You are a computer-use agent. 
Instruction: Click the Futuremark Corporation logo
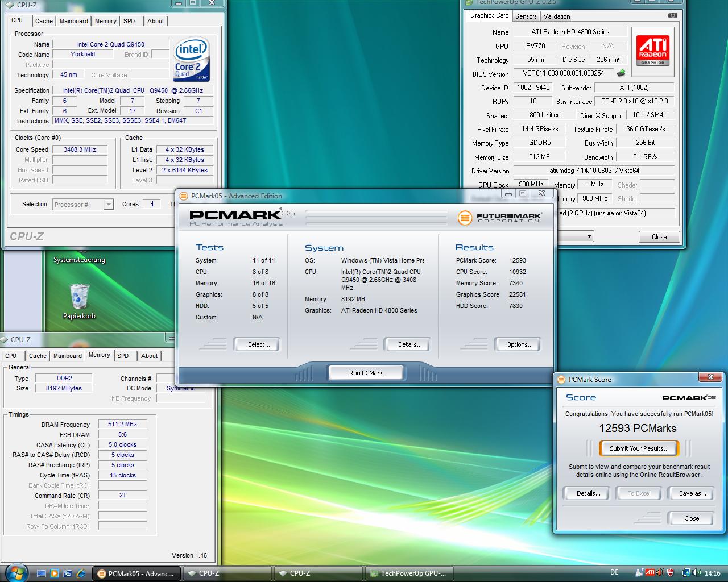[x=499, y=217]
